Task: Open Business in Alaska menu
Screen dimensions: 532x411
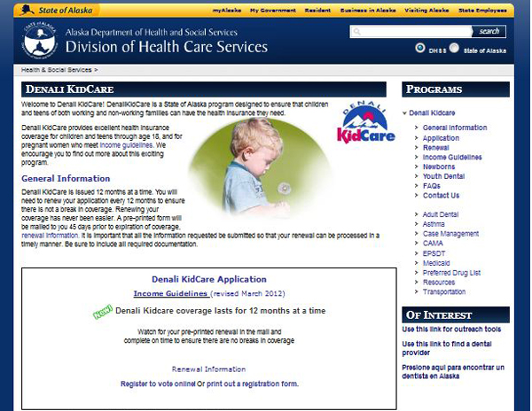Action: point(368,11)
